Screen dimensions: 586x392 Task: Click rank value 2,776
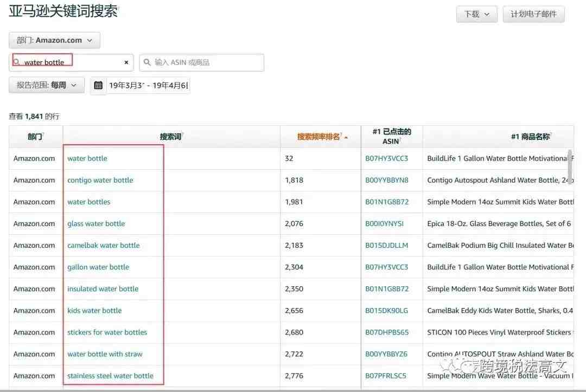point(294,376)
